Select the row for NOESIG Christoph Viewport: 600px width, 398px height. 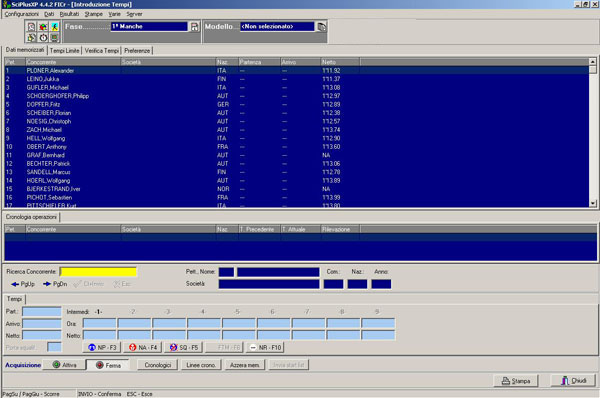click(297, 121)
